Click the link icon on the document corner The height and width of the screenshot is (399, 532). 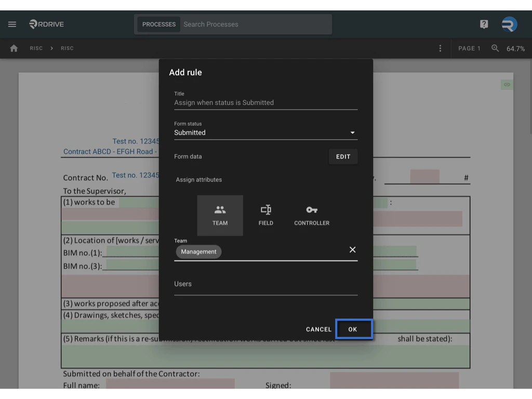click(x=507, y=84)
